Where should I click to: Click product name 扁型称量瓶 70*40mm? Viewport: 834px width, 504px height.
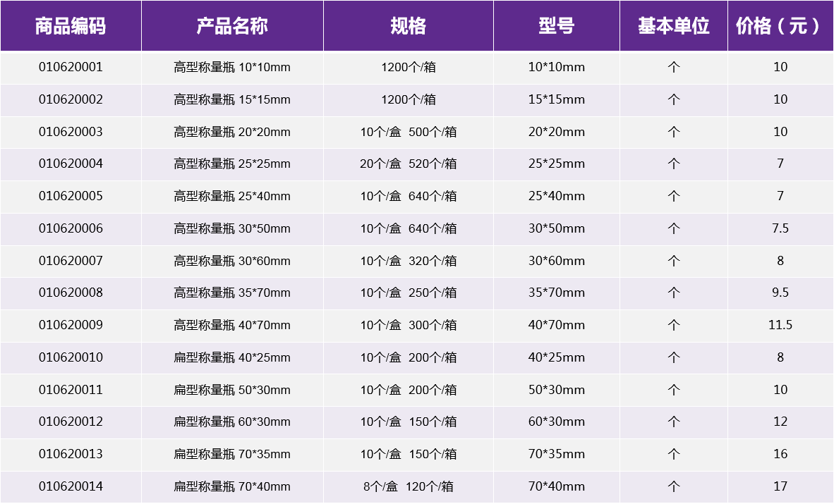pos(232,486)
